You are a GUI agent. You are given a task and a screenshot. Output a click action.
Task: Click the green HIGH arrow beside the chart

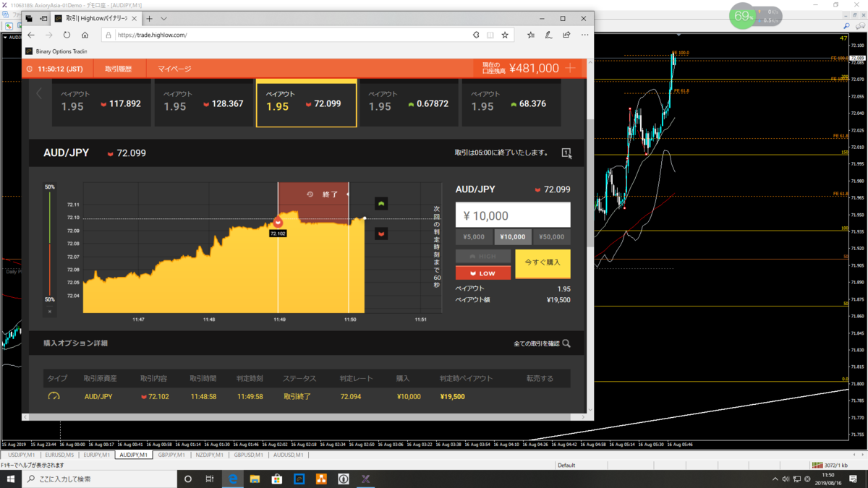click(x=381, y=204)
